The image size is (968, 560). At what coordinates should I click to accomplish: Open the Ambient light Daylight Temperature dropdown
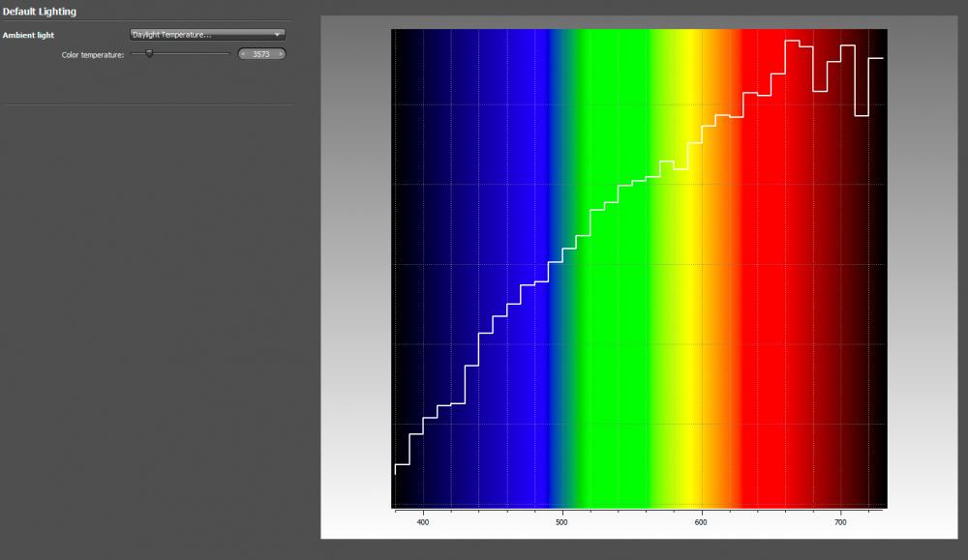click(207, 35)
